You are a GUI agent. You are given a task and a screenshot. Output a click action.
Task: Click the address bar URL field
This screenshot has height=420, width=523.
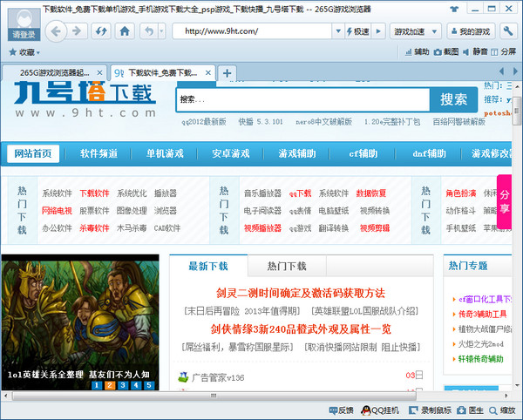tap(252, 31)
